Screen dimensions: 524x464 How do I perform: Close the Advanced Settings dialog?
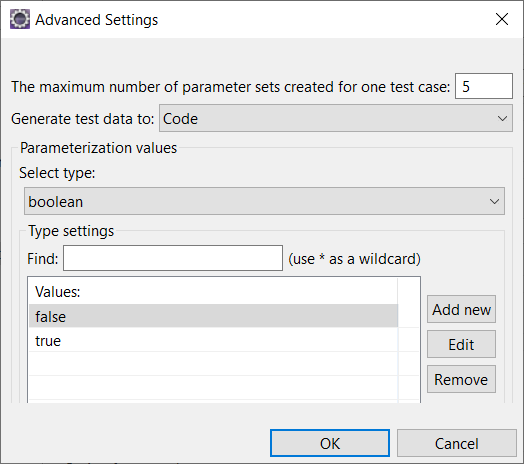(x=502, y=19)
